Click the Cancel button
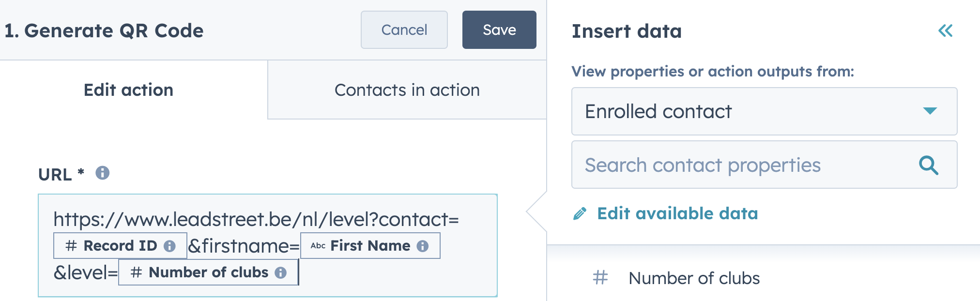 coord(404,30)
